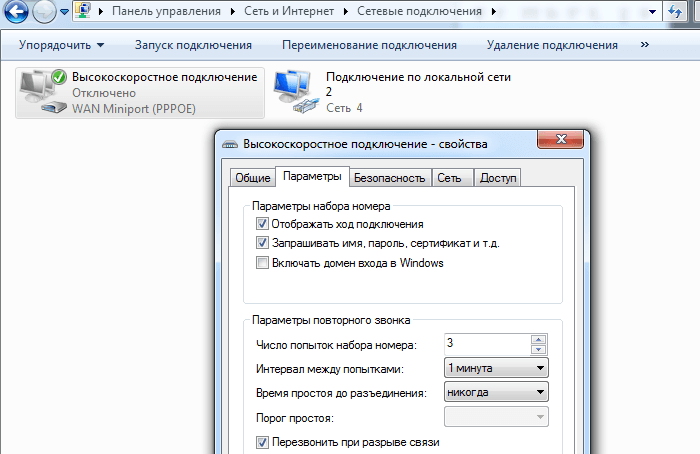Expand the arrow after "Сетевые подключения"

493,12
